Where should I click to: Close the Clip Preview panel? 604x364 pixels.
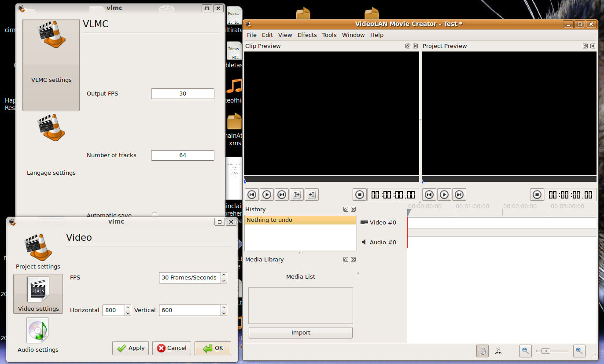[x=415, y=46]
